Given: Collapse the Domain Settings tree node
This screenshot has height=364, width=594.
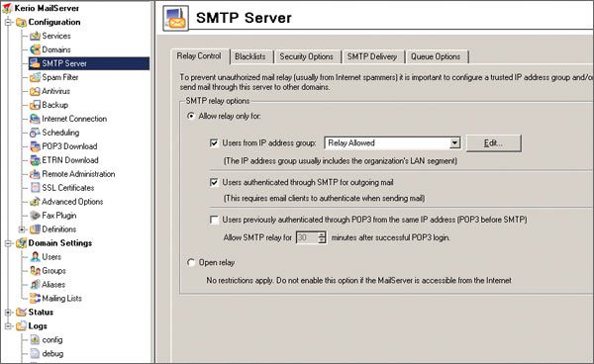Looking at the screenshot, I should 8,243.
